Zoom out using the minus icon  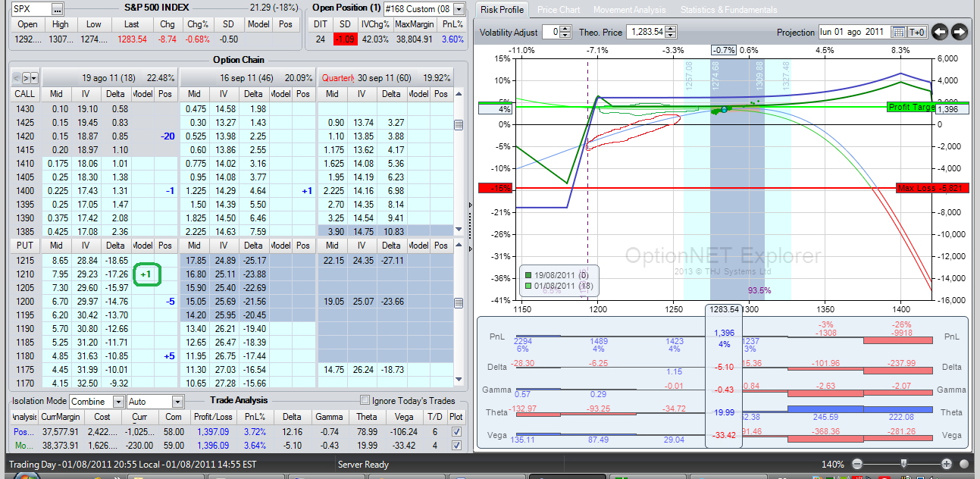click(x=857, y=464)
